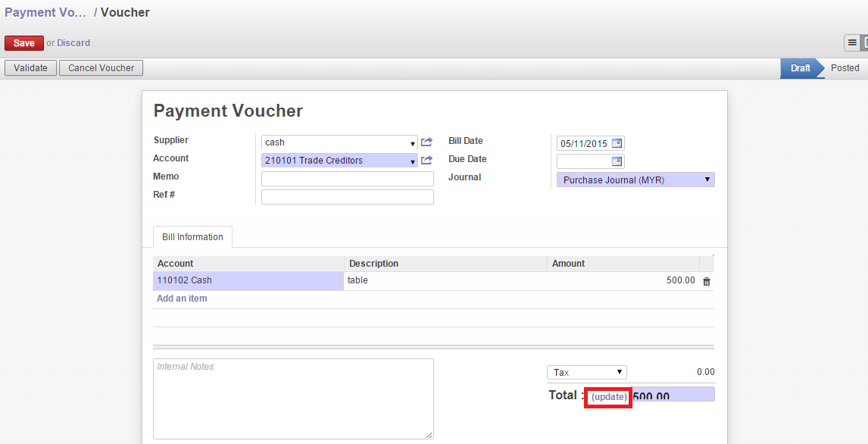Open the Due Date calendar picker
This screenshot has width=868, height=444.
pyautogui.click(x=616, y=161)
